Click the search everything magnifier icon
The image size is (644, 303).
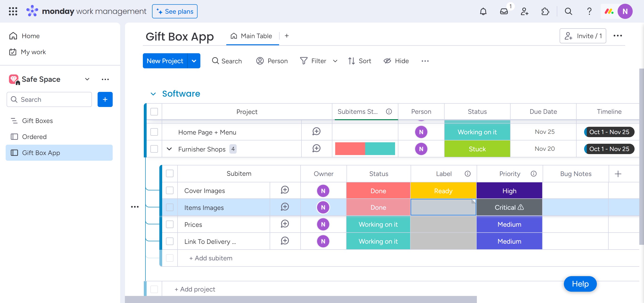pyautogui.click(x=568, y=12)
